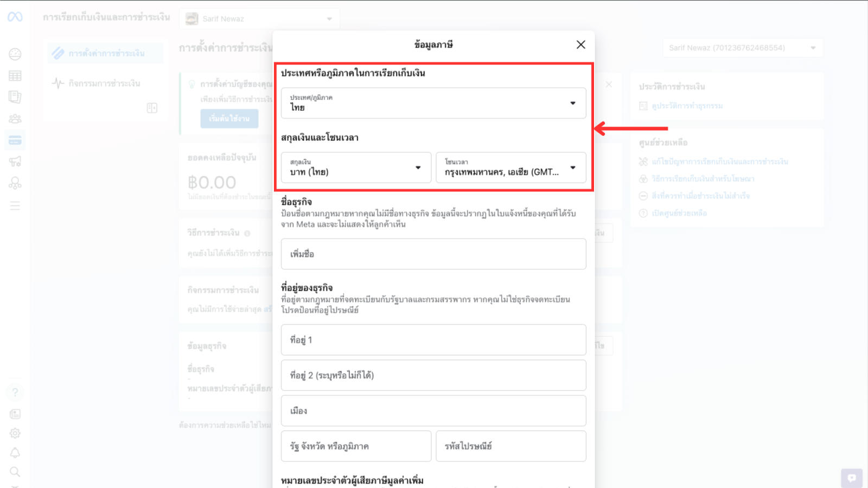Open the settings gear icon
This screenshot has width=868, height=488.
coord(15,433)
